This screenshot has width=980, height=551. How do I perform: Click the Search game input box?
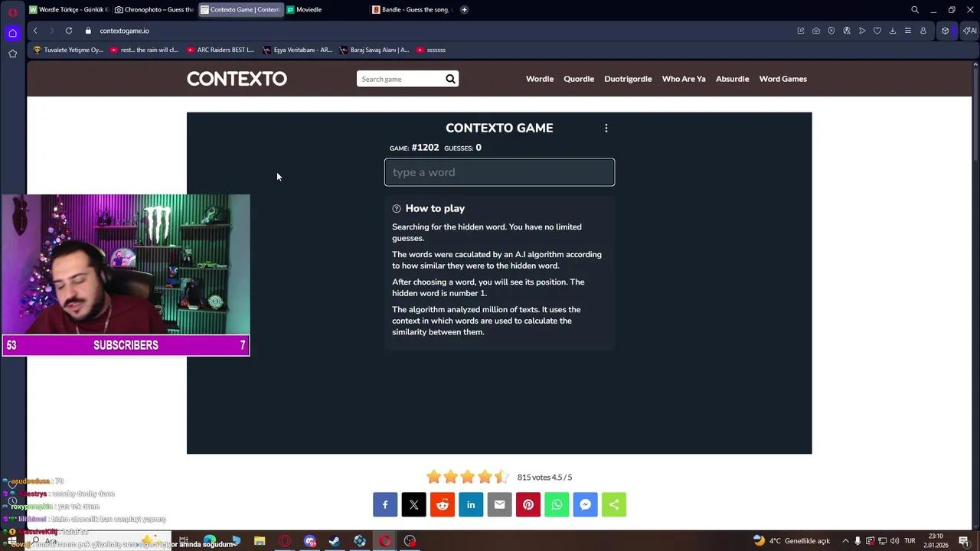(402, 79)
